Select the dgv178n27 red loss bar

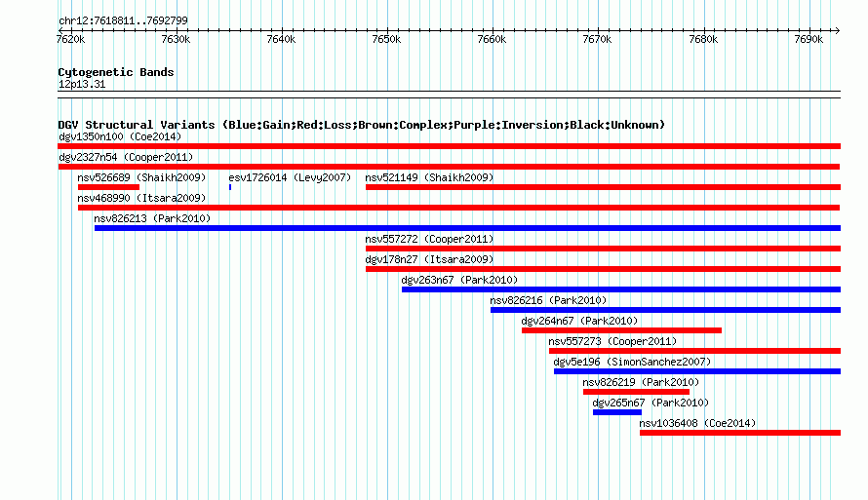(603, 269)
